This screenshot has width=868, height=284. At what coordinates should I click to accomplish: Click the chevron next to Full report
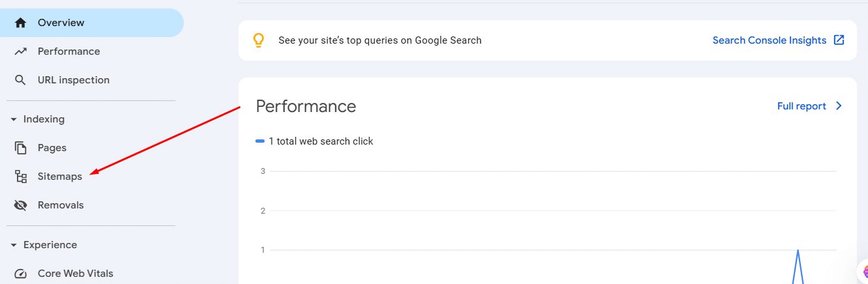pos(839,106)
